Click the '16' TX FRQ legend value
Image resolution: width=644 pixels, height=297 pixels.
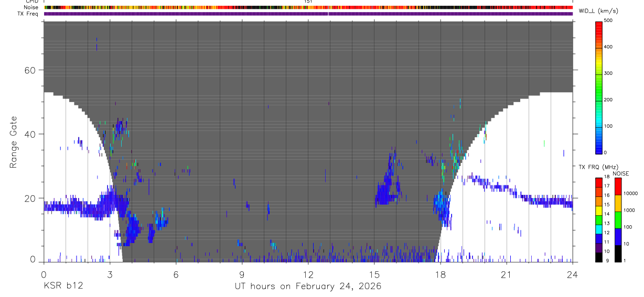click(607, 195)
